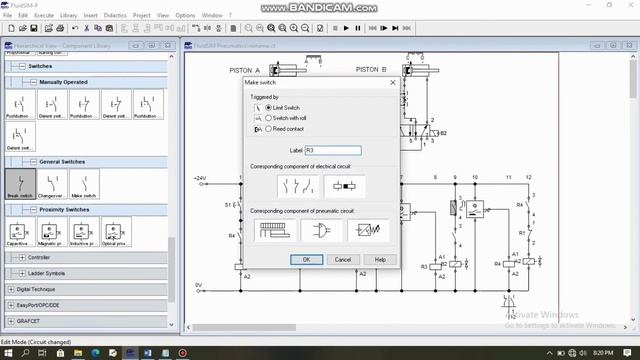This screenshot has width=640, height=360.
Task: Click the toolbar minus magnifier icon
Action: 305,28
